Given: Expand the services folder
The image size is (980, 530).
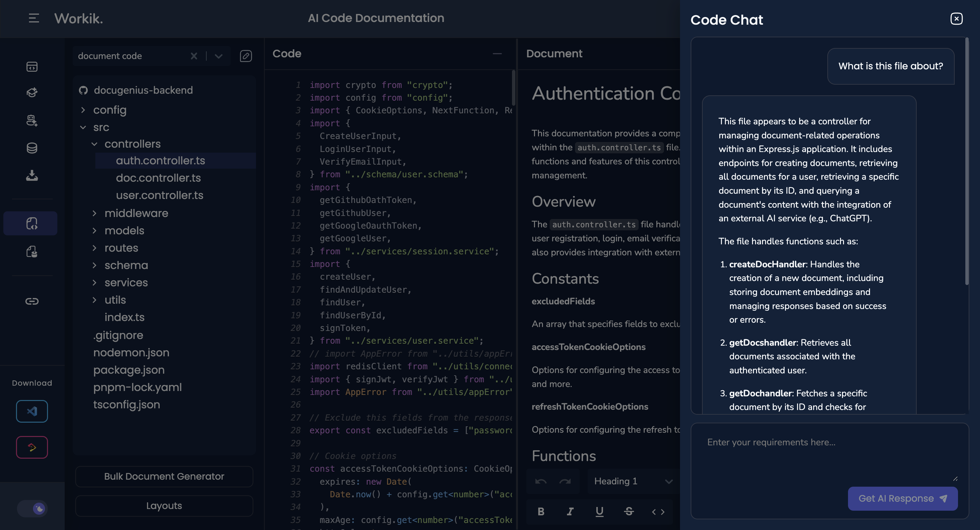Looking at the screenshot, I should (94, 282).
